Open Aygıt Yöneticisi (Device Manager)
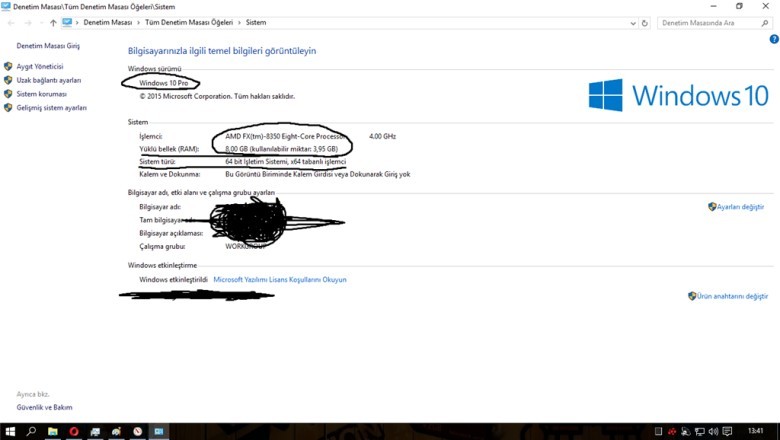780x440 pixels. pos(40,66)
